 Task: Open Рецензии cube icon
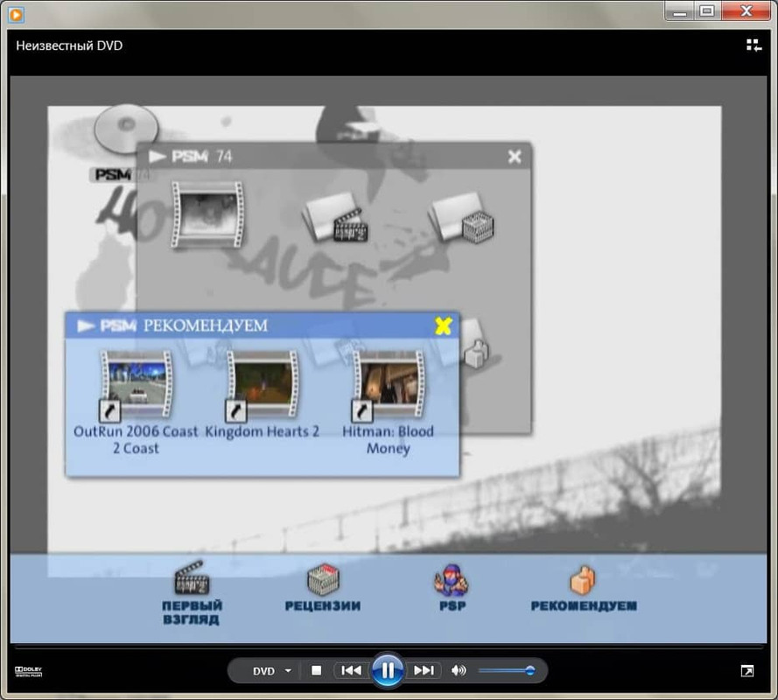coord(323,578)
